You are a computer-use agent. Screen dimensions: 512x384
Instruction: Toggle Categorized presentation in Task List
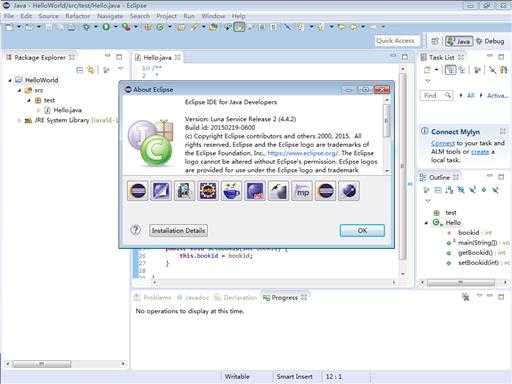[451, 70]
